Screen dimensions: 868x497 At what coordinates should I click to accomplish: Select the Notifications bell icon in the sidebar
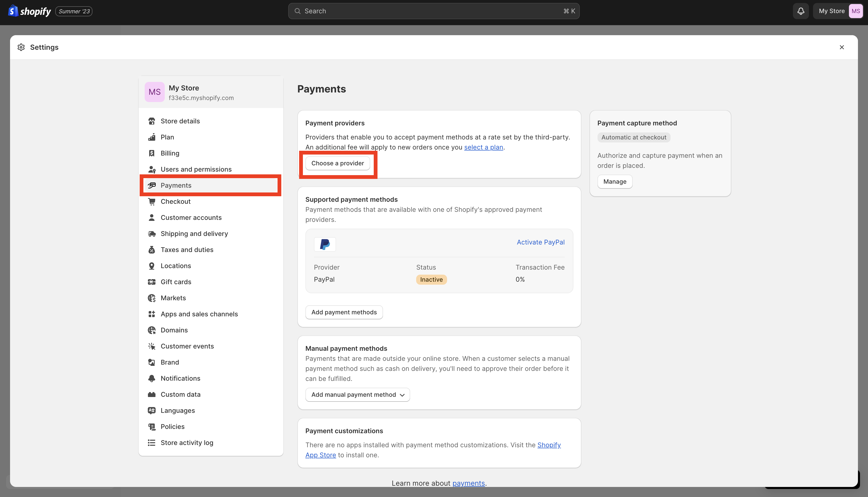click(x=152, y=378)
